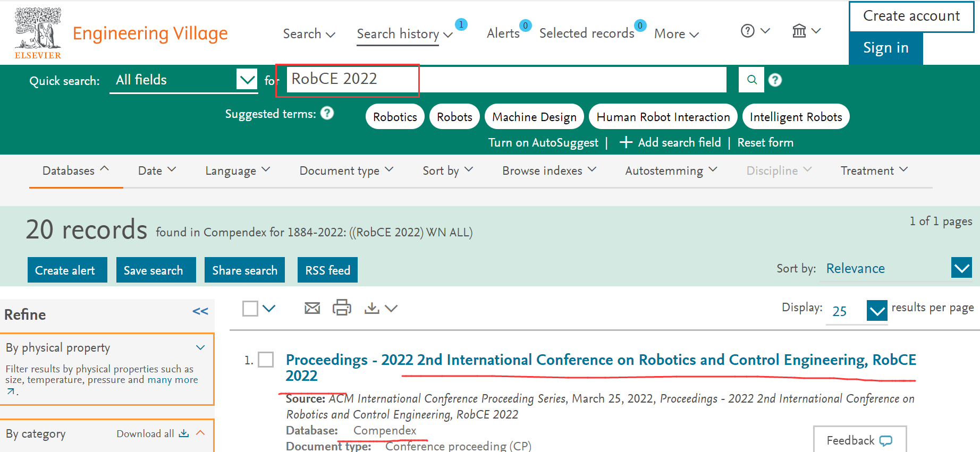Open the Date filter dropdown
Screen dimensions: 980x452
click(157, 170)
